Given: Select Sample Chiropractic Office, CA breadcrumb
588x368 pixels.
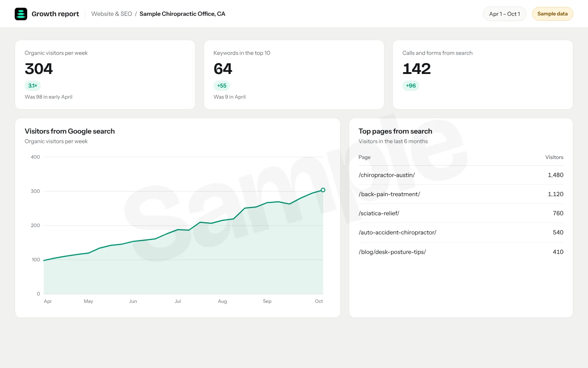Looking at the screenshot, I should tap(182, 14).
